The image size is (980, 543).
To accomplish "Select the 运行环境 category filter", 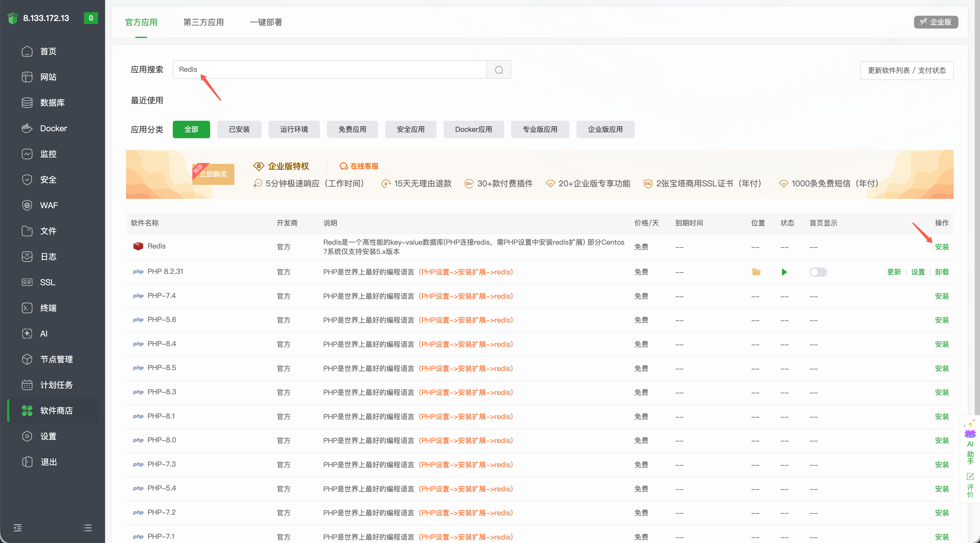I will coord(294,129).
